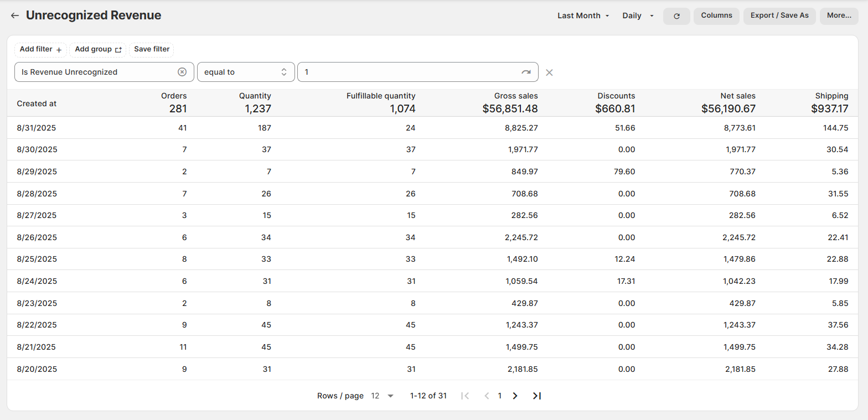Image resolution: width=868 pixels, height=420 pixels.
Task: Open the Last Month date range dropdown
Action: pos(583,15)
